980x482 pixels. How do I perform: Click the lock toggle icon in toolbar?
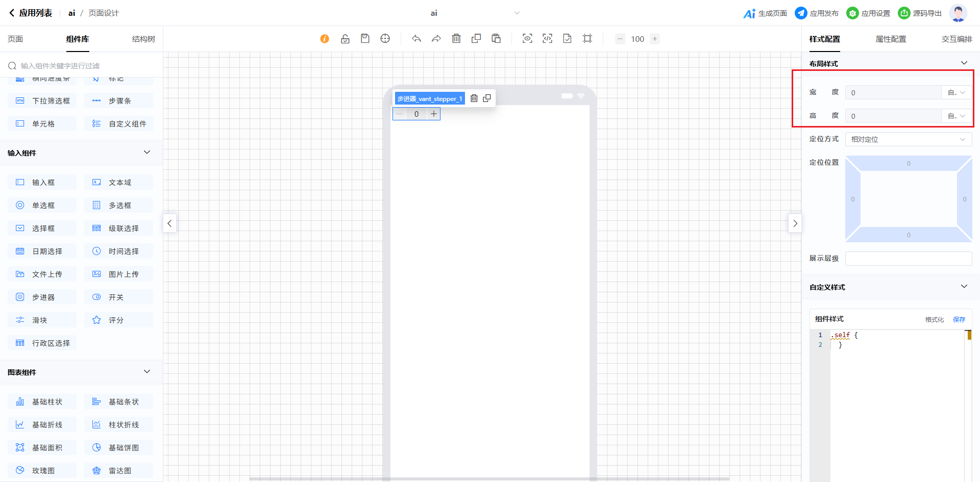(x=345, y=39)
